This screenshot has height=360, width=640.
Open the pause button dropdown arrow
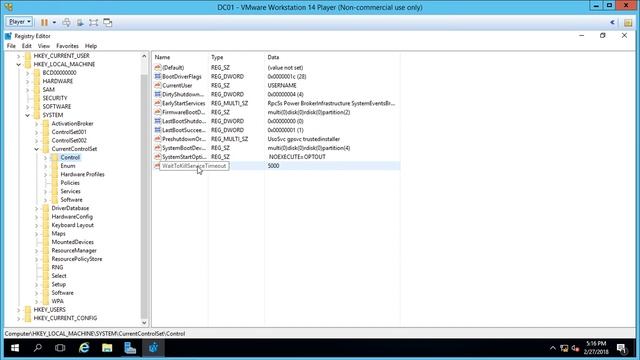point(54,22)
